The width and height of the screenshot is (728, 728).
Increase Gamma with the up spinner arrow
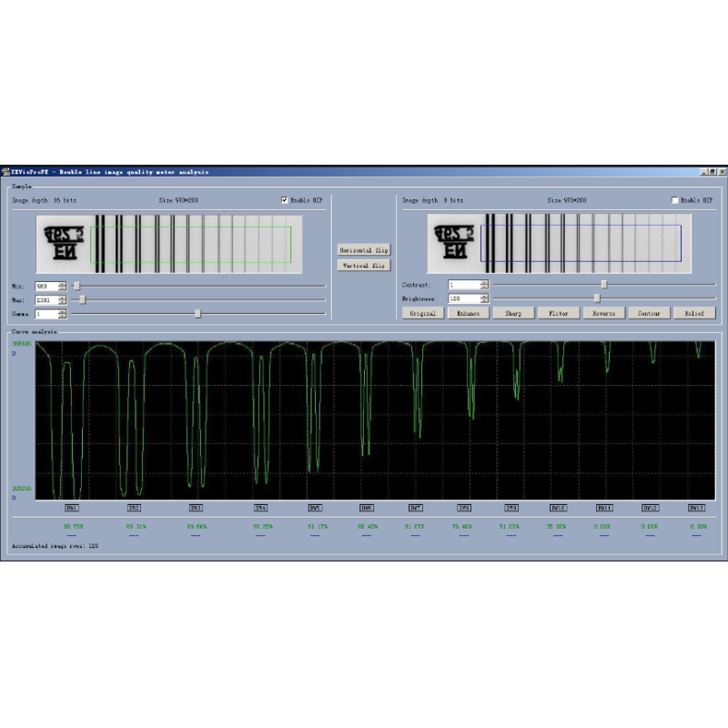[x=62, y=312]
